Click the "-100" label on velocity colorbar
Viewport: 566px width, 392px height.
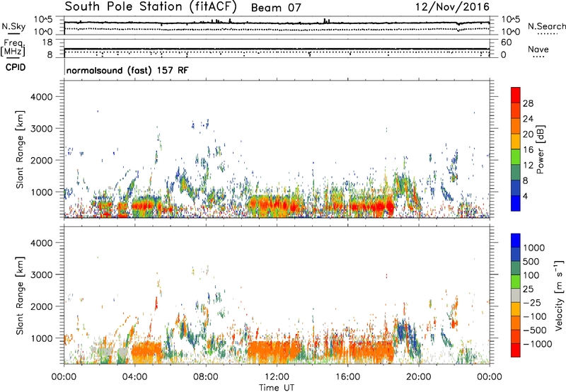click(x=534, y=316)
